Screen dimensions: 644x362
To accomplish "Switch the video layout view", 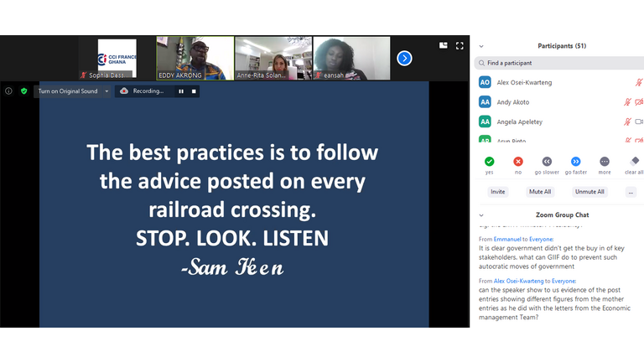I will (443, 46).
